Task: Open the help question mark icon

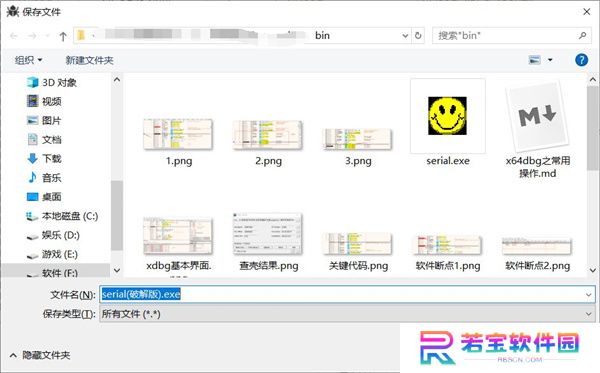Action: (581, 60)
